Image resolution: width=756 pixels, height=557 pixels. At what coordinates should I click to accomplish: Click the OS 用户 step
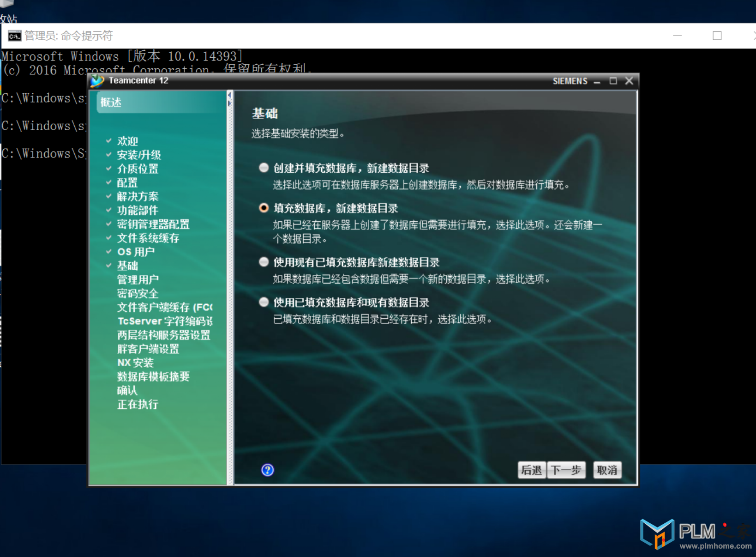[x=136, y=252]
